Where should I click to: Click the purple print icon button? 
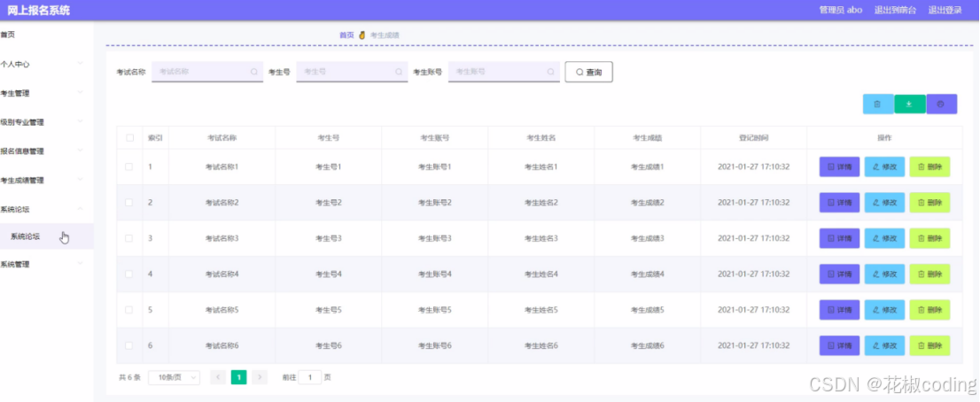pos(941,104)
